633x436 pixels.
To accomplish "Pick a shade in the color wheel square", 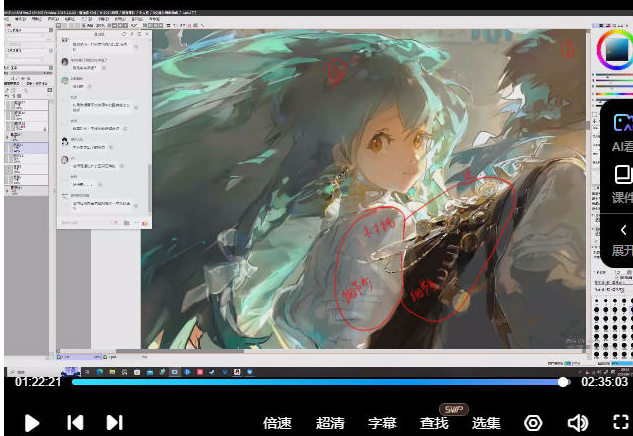I will click(x=617, y=49).
